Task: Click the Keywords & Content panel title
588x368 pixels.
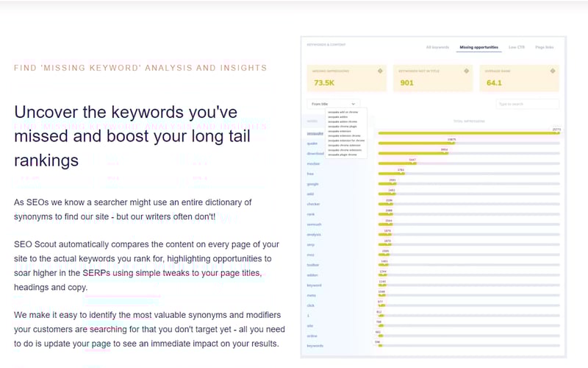Action: (x=326, y=45)
